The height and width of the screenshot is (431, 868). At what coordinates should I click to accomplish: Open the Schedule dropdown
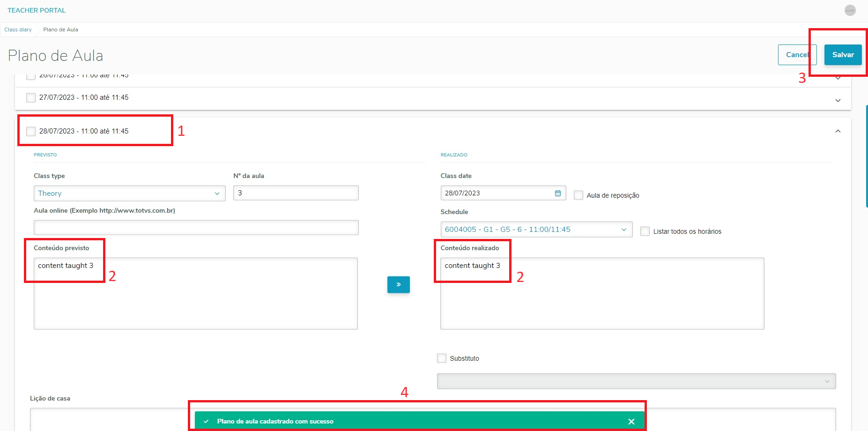point(536,230)
